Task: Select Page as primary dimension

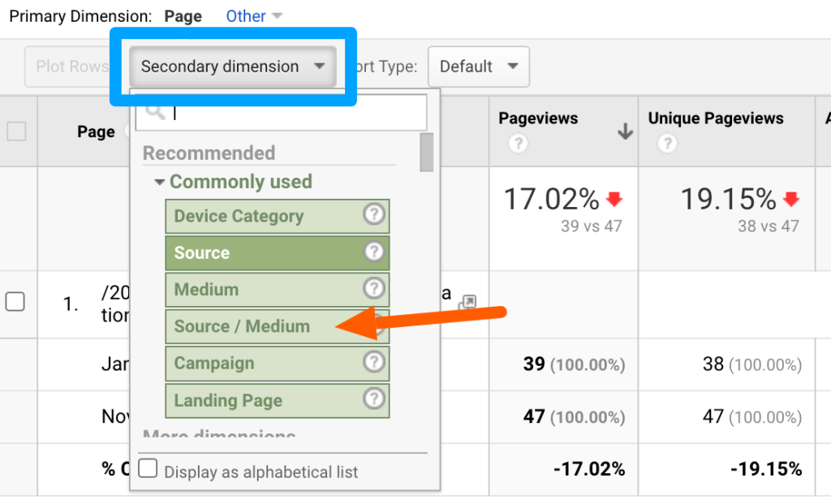Action: pos(183,16)
